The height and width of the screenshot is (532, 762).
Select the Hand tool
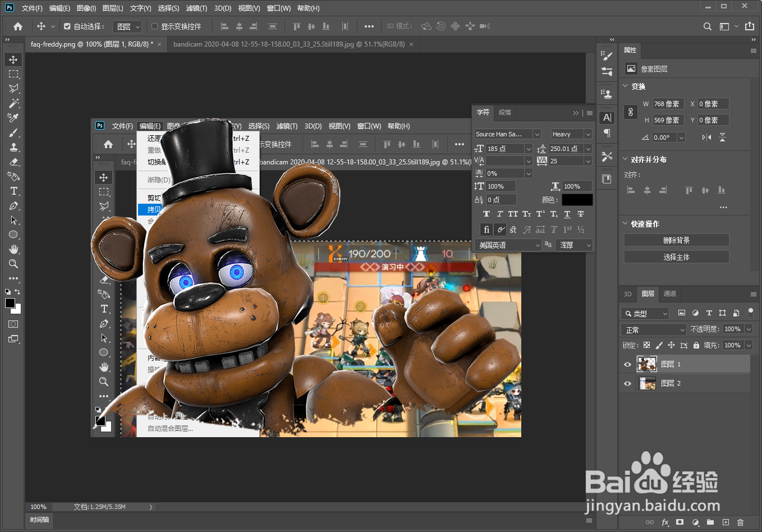(x=13, y=249)
